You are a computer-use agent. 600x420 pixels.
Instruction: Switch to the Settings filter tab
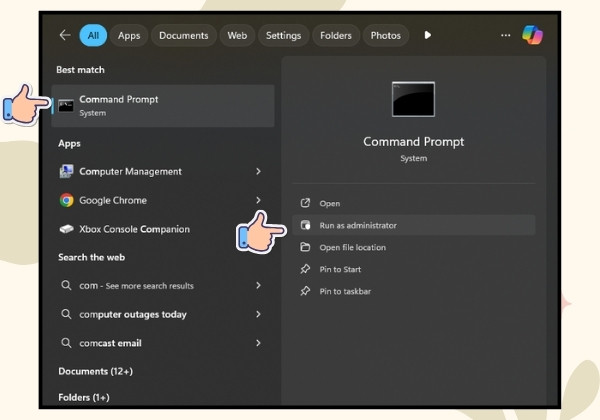(284, 35)
